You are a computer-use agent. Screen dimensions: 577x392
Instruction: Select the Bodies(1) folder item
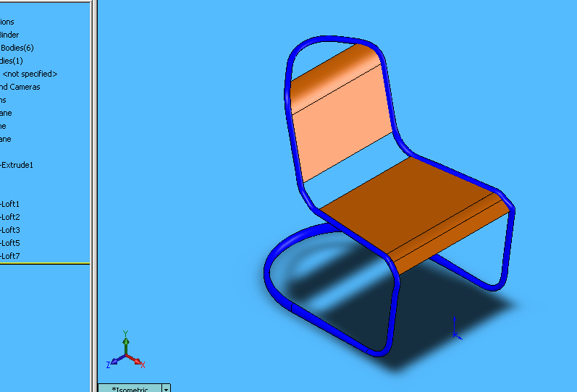[x=12, y=61]
